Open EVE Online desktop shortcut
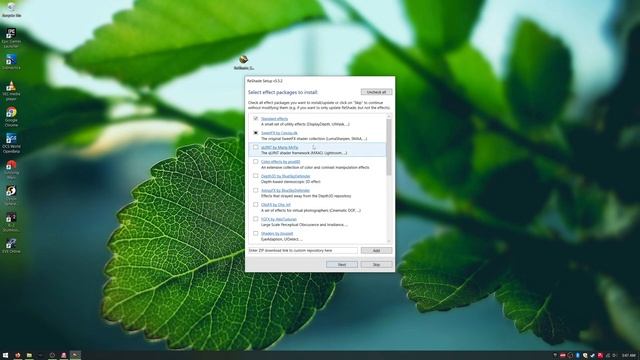Screen dimensions: 640x360 click(x=11, y=246)
